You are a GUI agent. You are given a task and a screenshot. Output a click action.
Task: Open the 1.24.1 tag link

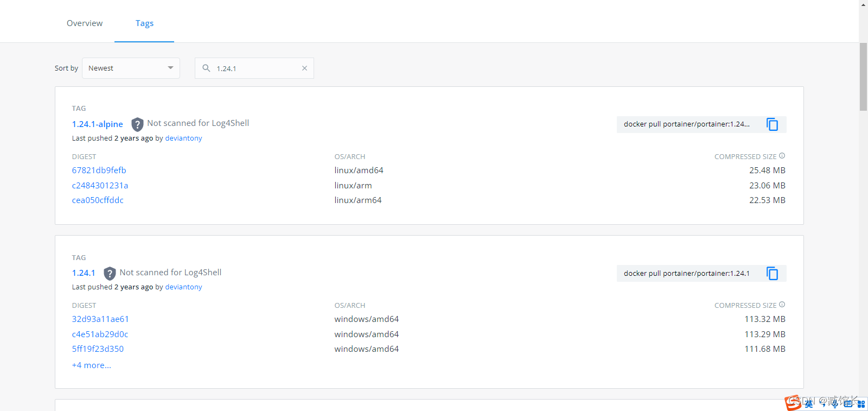84,273
